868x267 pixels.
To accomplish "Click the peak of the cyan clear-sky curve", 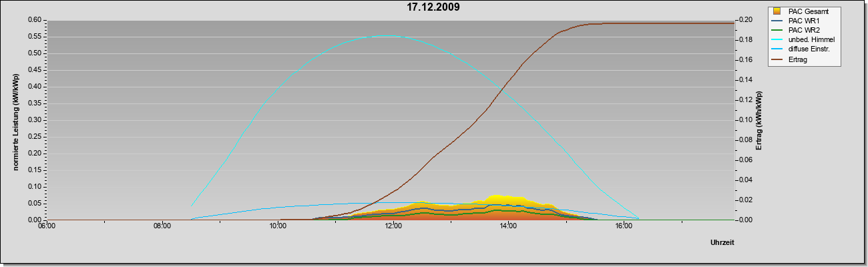I will (385, 36).
